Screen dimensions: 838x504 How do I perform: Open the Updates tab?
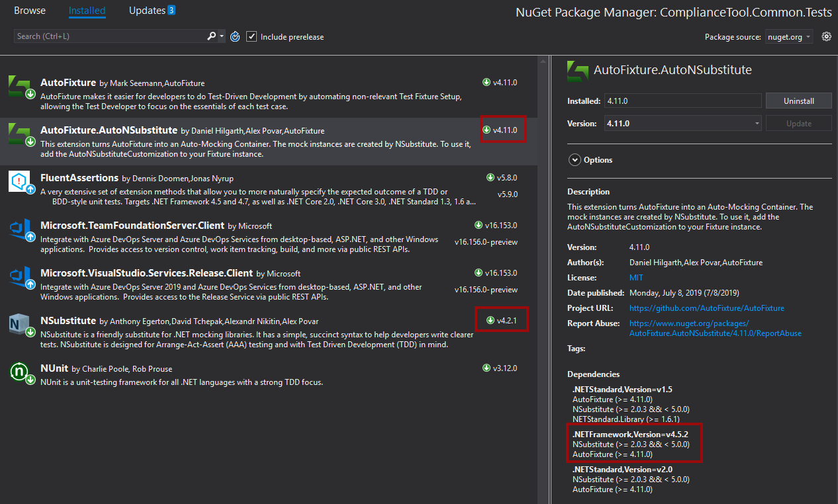click(144, 10)
